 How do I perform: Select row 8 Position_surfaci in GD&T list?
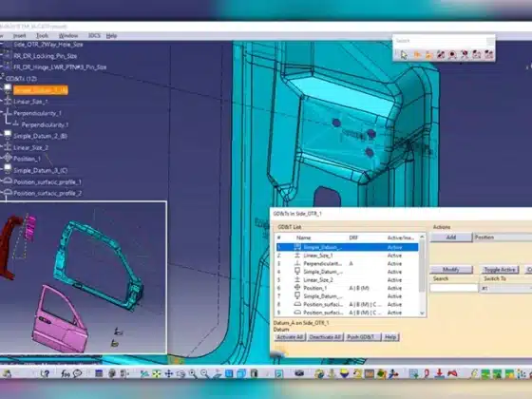(347, 304)
